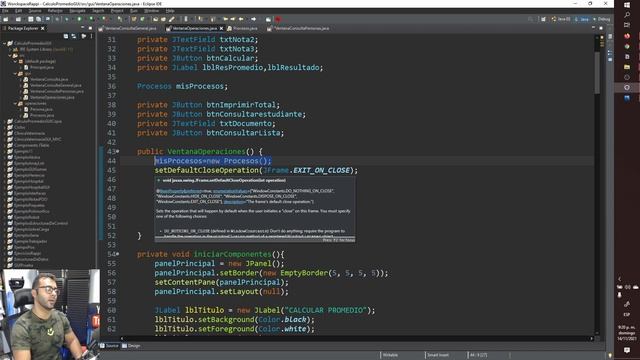Click the New file toolbar icon
Screen dimensions: 640x360
pos(6,19)
